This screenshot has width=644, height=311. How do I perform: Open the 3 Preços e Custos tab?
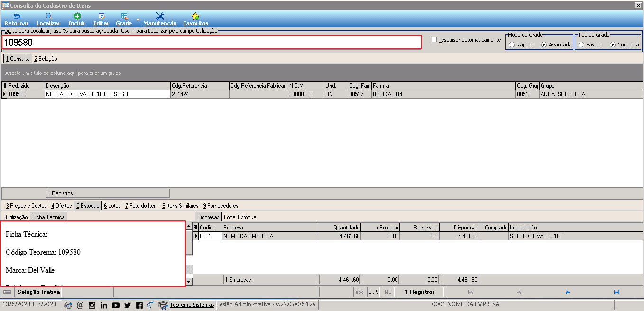click(x=26, y=206)
